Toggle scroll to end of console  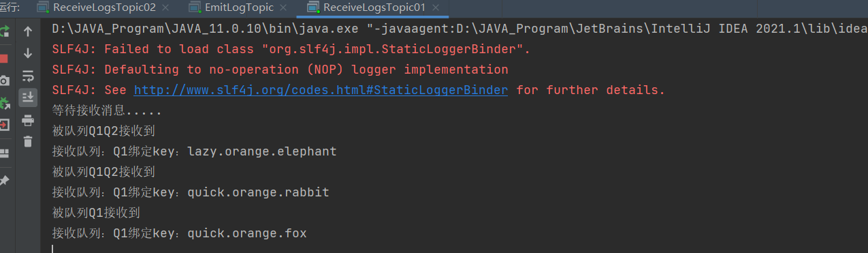tap(28, 98)
